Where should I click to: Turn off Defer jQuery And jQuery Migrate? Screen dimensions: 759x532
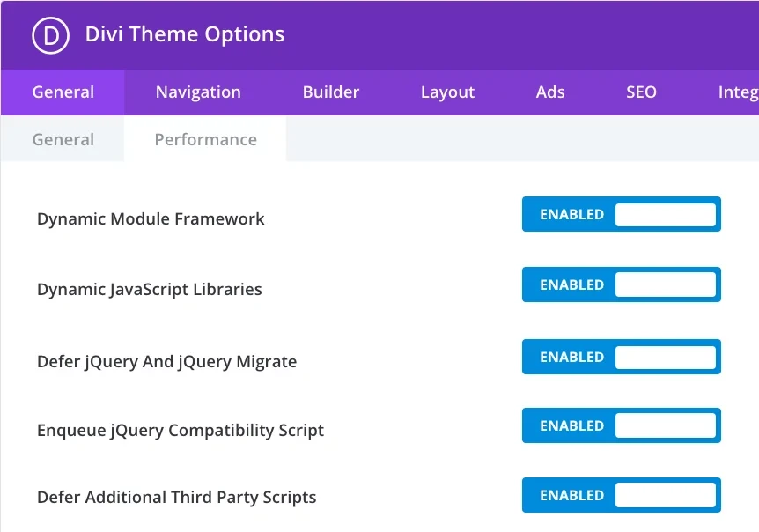[621, 358]
